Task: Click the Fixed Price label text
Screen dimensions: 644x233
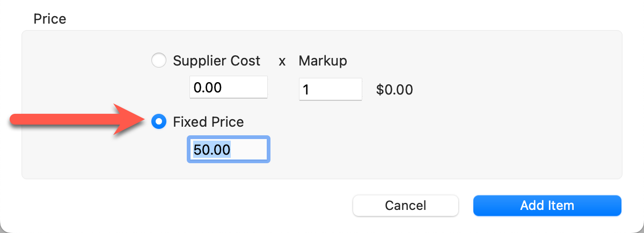Action: pyautogui.click(x=208, y=122)
